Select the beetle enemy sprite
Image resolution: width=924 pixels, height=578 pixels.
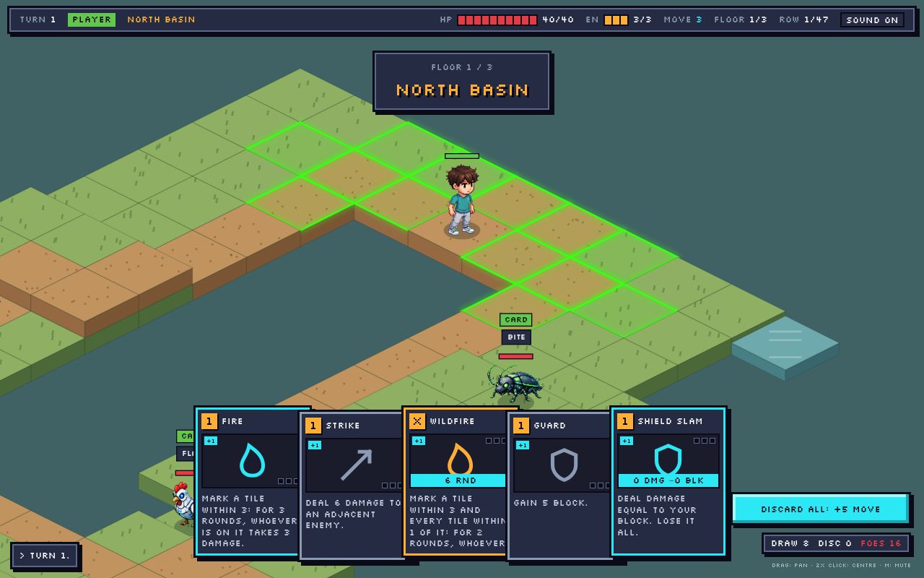515,384
